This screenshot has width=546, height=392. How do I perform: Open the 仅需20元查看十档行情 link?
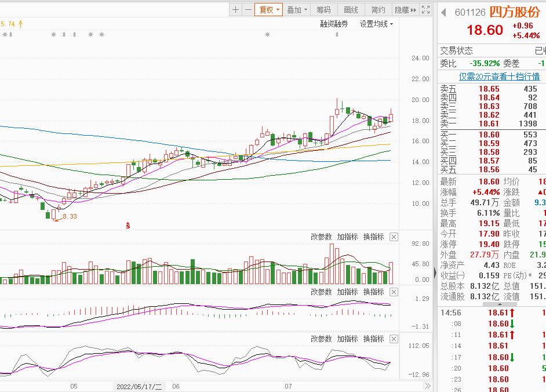tap(499, 77)
